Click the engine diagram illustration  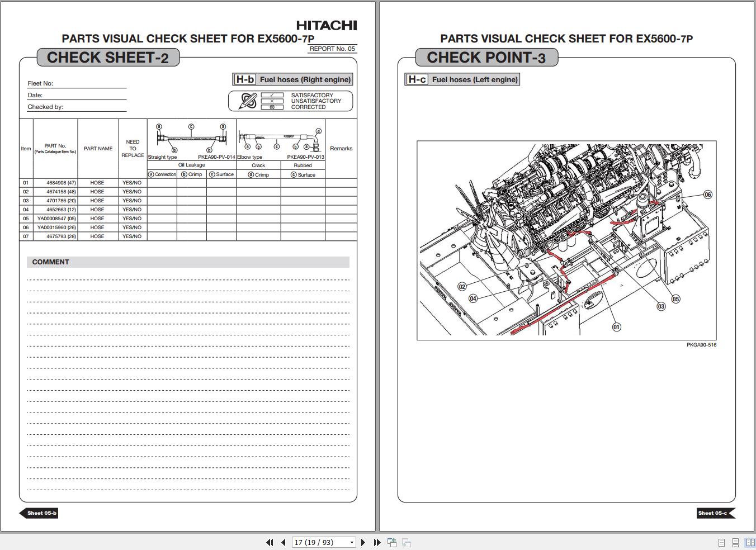point(566,240)
